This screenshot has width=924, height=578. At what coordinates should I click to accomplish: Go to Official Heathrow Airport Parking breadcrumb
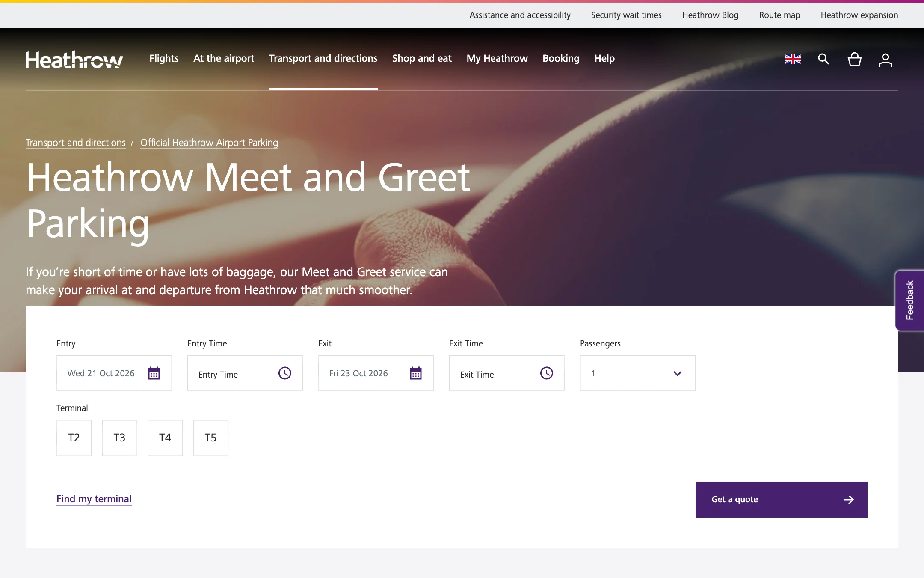tap(209, 143)
